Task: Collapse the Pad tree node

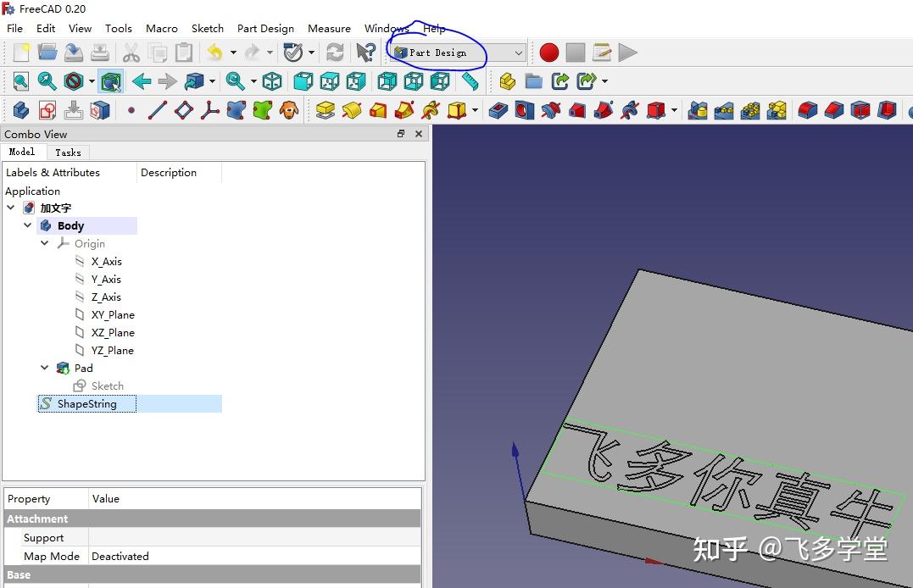Action: click(x=44, y=368)
